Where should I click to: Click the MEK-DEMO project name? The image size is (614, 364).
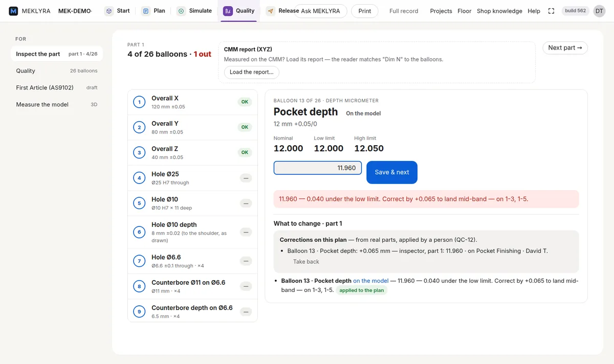click(75, 11)
